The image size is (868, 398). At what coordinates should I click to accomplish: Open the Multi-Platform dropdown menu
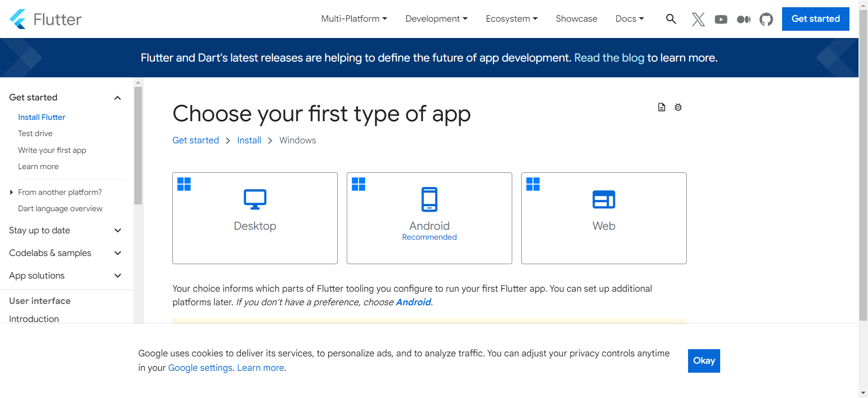[x=354, y=19]
